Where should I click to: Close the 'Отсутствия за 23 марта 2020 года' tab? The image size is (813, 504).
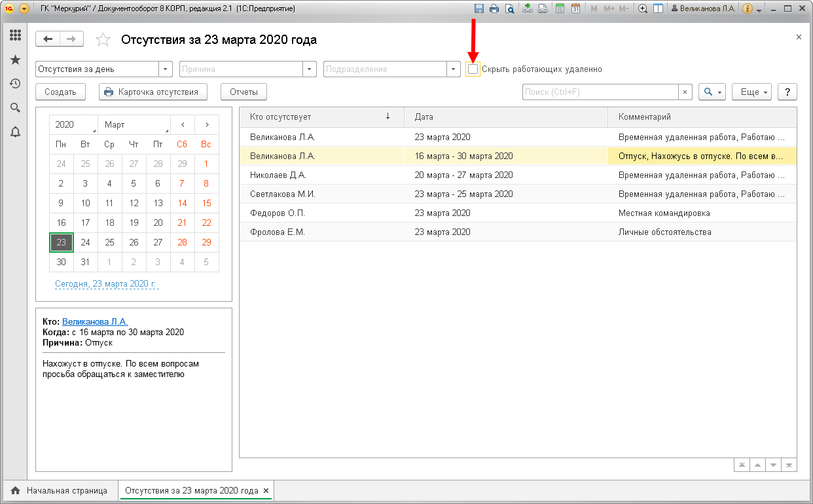click(x=266, y=491)
